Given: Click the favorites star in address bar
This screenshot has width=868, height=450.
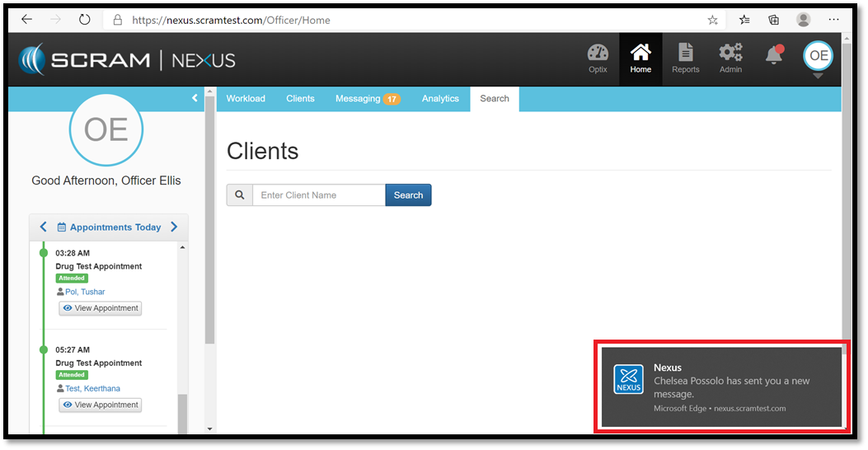Looking at the screenshot, I should [712, 20].
